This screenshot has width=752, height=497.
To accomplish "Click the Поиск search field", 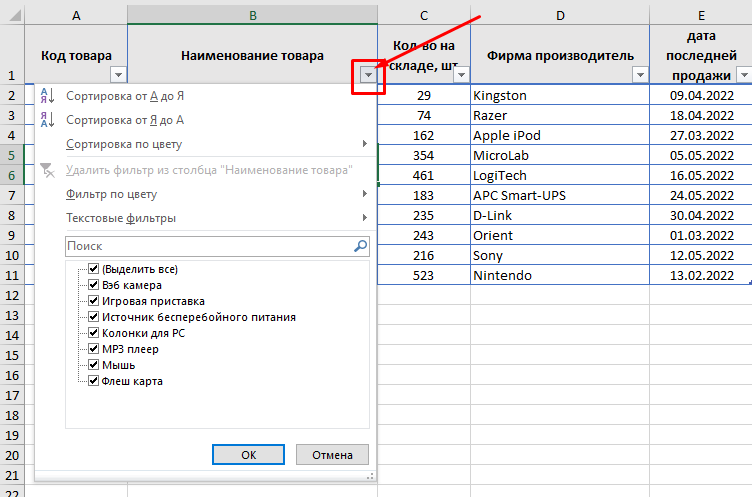I will (217, 246).
